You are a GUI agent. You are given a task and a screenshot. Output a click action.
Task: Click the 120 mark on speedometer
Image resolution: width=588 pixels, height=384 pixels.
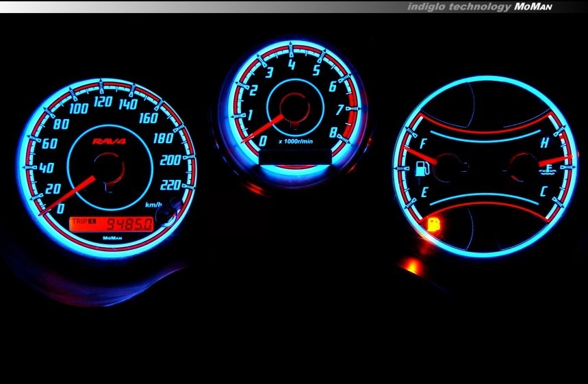pos(103,103)
